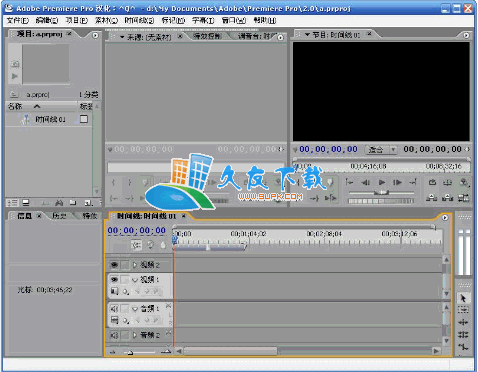
Task: Collapse Audio 1 track triangle
Action: (135, 309)
